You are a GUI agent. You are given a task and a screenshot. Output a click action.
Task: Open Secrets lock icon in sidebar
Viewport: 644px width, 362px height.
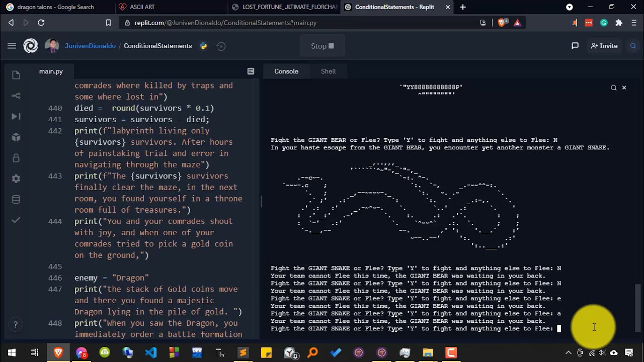coord(16,158)
